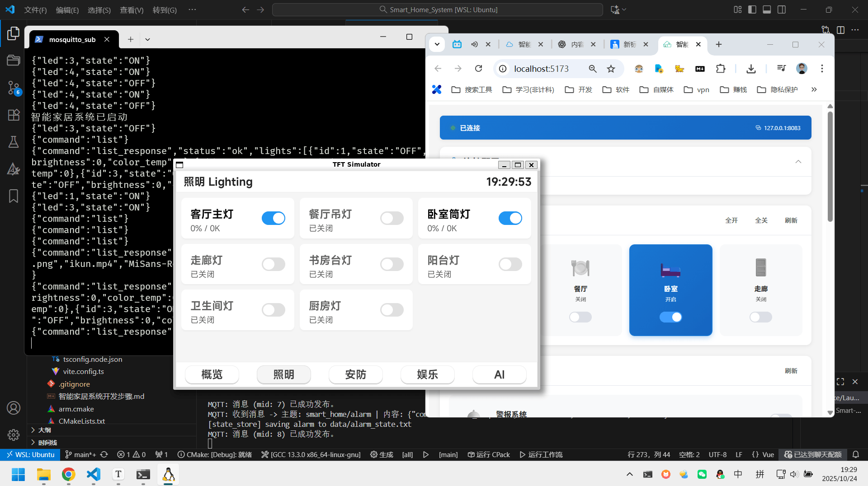The height and width of the screenshot is (486, 868).
Task: Turn on the 餐厅吊灯 switch
Action: click(x=392, y=219)
